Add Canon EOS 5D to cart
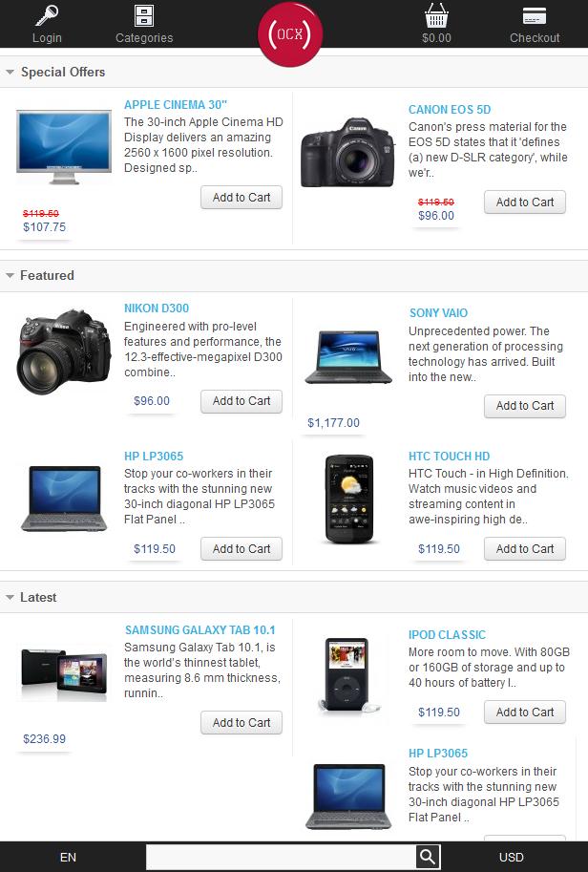 [x=525, y=202]
